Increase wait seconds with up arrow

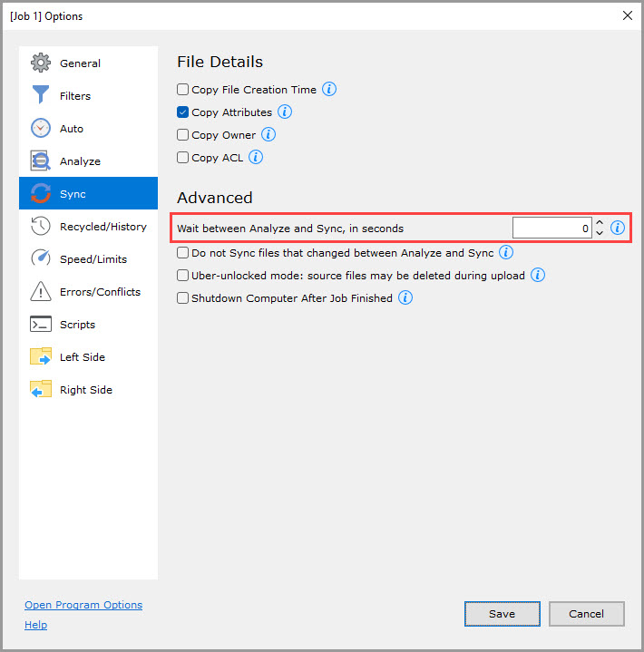point(600,223)
